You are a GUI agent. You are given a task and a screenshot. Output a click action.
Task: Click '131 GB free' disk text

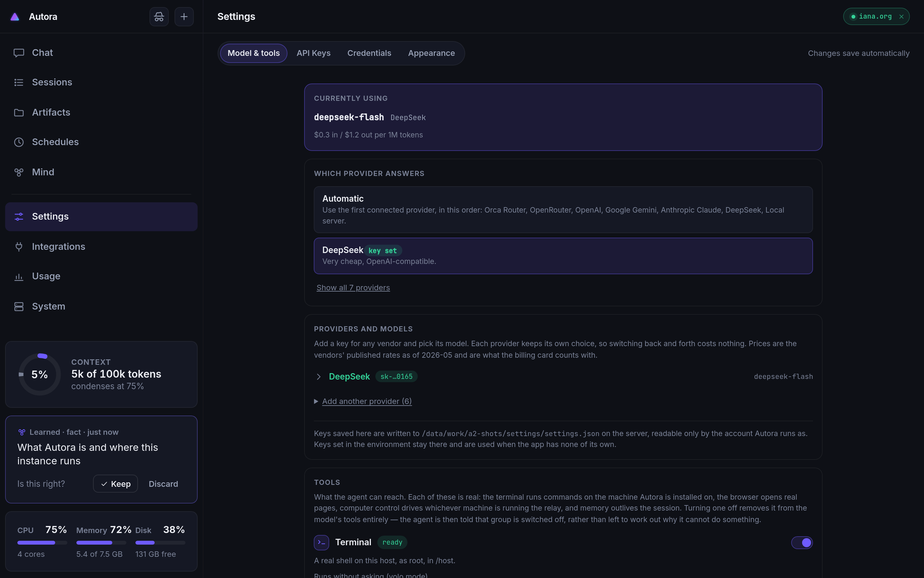point(155,554)
